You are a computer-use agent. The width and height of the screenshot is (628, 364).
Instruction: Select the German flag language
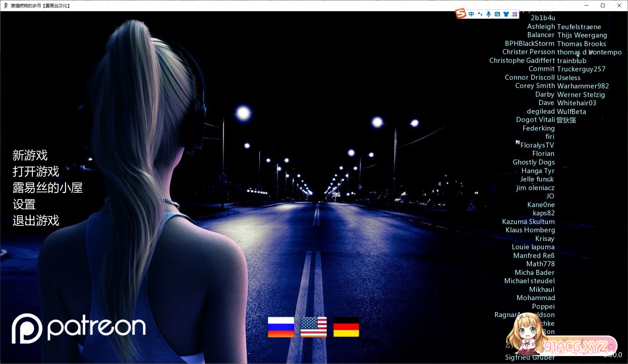pos(346,327)
